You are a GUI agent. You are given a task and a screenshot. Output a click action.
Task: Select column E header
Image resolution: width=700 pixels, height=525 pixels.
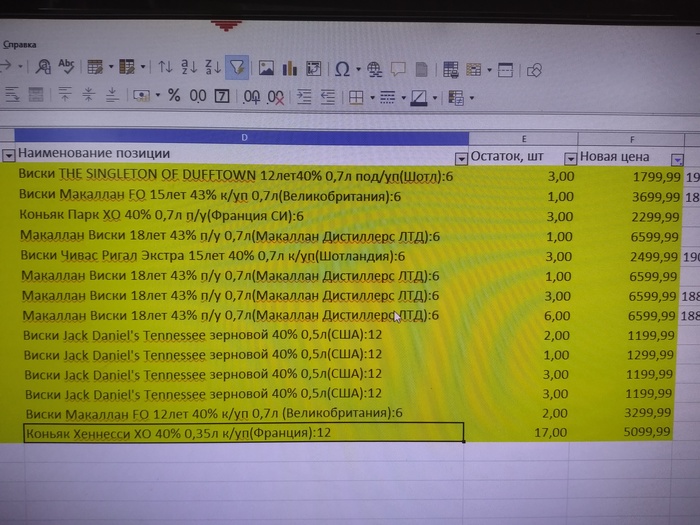click(x=523, y=138)
